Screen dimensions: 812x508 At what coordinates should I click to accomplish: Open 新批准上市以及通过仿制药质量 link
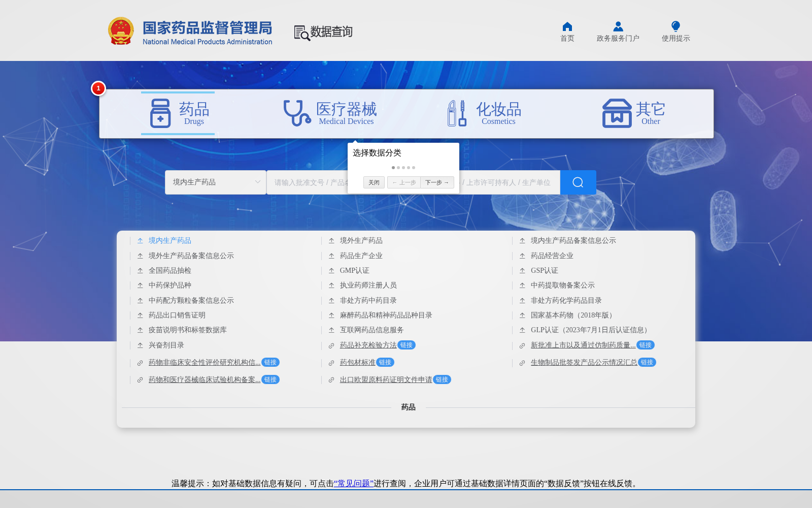[x=583, y=345]
